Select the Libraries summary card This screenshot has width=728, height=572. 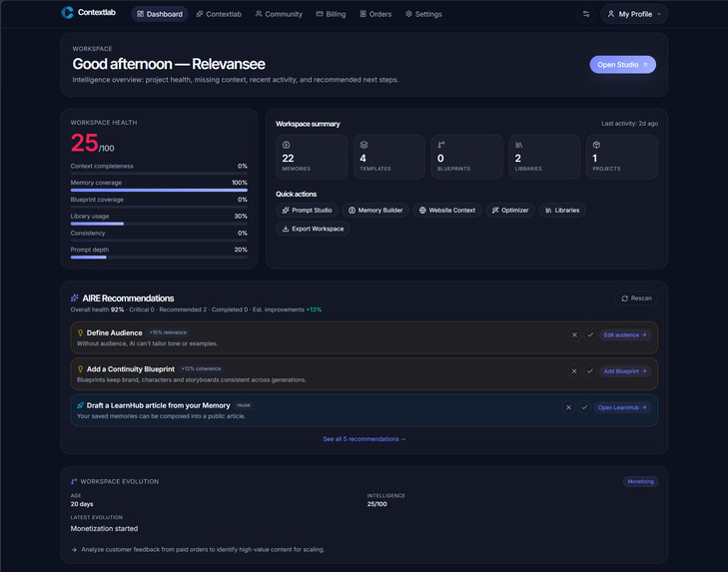point(544,157)
